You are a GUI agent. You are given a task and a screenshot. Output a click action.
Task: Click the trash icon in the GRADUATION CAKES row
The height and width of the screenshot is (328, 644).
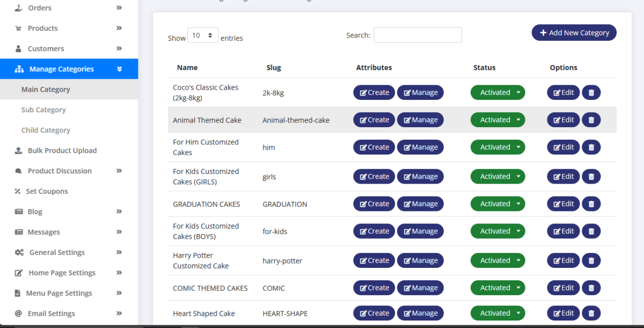pos(591,204)
